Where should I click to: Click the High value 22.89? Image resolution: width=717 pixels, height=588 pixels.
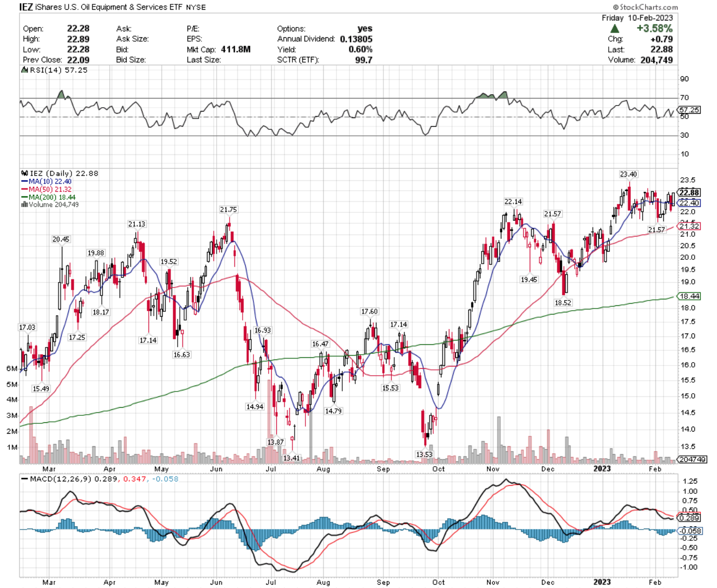[x=78, y=39]
